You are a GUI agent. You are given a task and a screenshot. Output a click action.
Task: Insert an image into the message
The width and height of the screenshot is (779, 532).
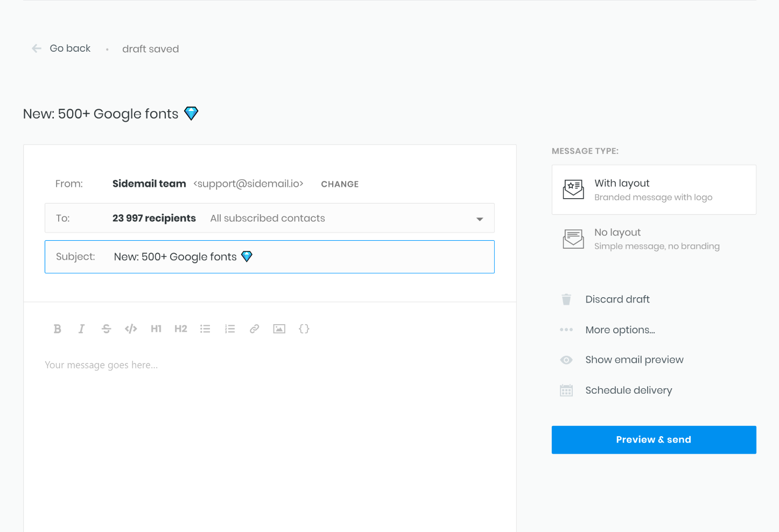[279, 329]
